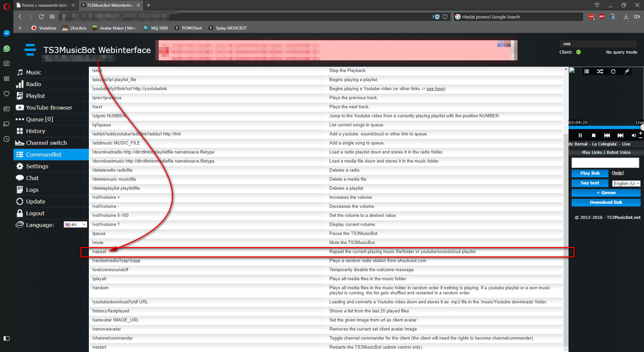Add link with + Queue button
The image size is (644, 352).
click(606, 193)
